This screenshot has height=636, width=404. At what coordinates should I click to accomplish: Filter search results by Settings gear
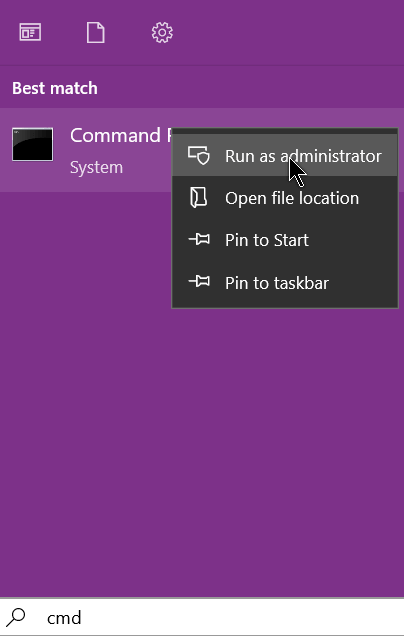[x=162, y=32]
